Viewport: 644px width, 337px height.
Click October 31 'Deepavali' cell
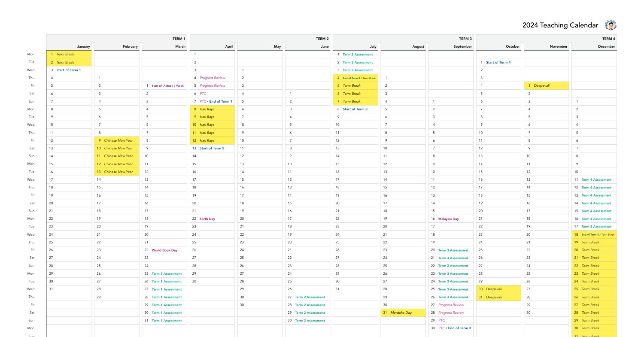tap(498, 297)
